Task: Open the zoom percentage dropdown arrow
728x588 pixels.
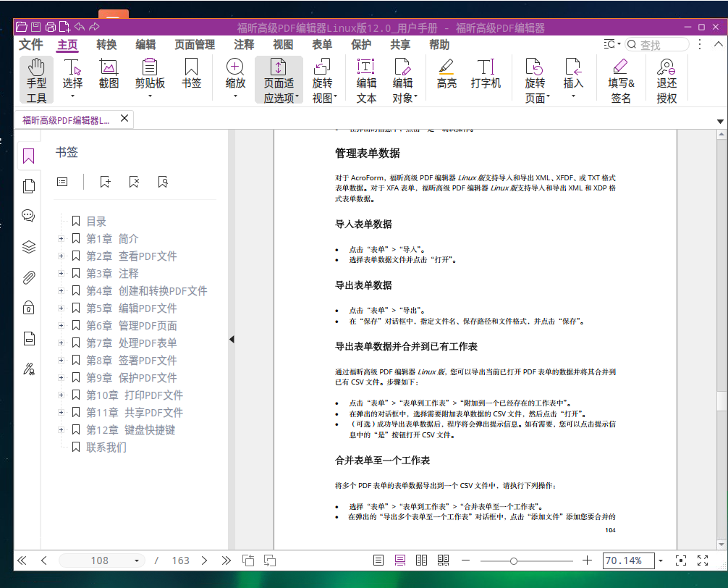Action: [x=661, y=560]
